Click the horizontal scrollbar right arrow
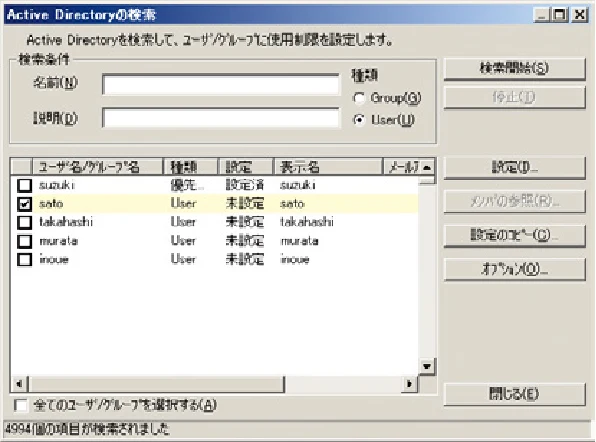Viewport: 596px width, 442px height. pyautogui.click(x=409, y=384)
